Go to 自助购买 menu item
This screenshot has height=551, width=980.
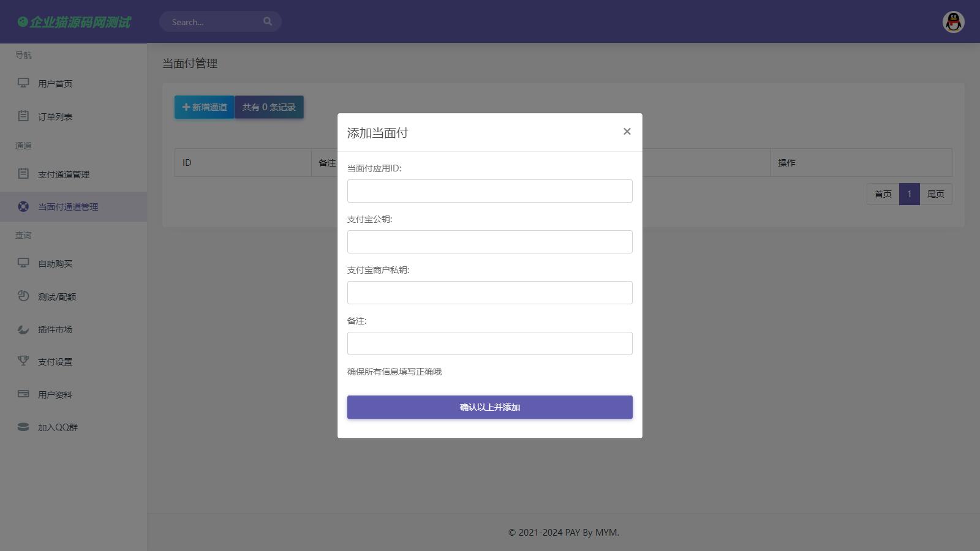pyautogui.click(x=55, y=264)
